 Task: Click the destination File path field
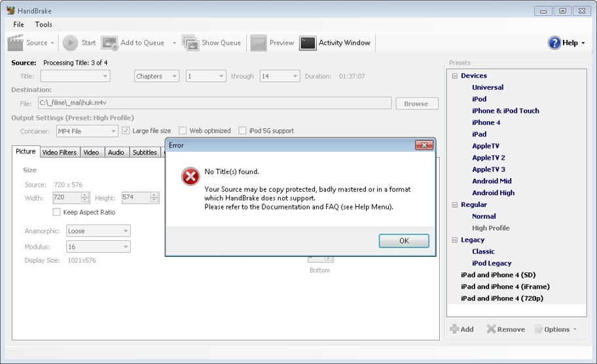point(215,103)
